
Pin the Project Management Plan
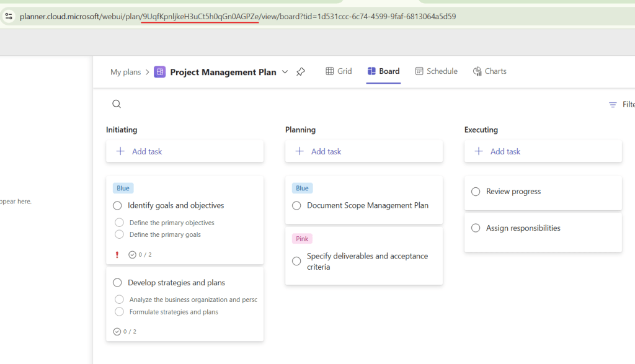pyautogui.click(x=301, y=71)
